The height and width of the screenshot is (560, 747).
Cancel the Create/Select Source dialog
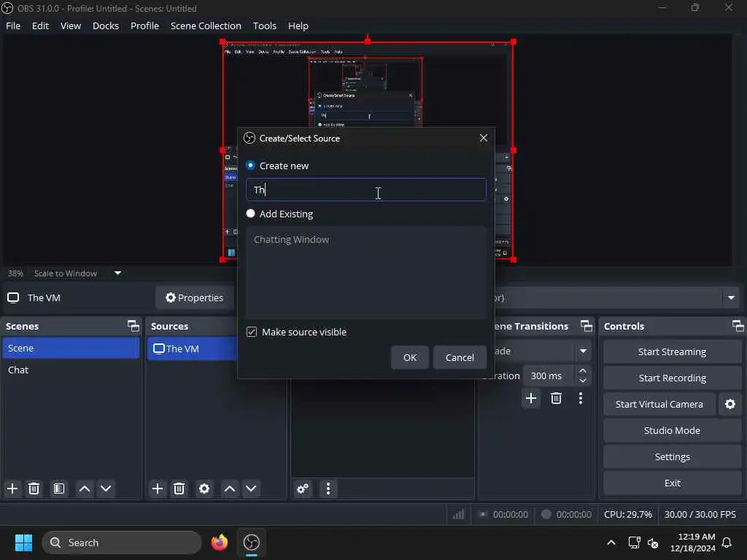coord(460,357)
